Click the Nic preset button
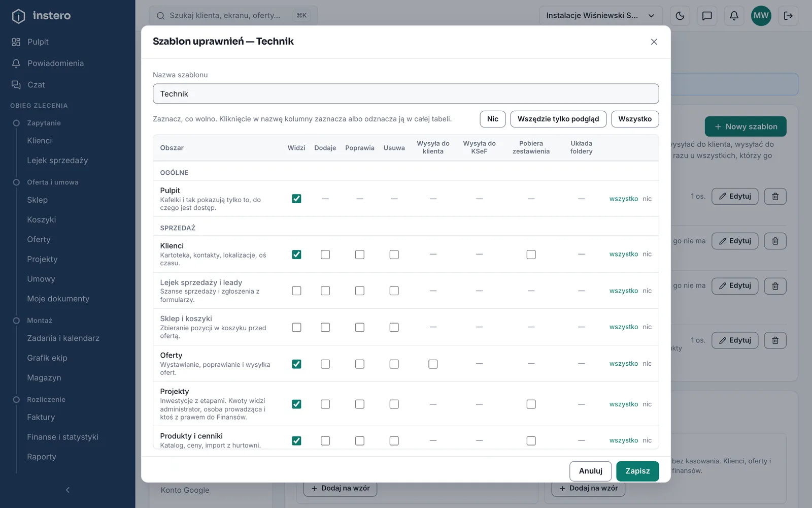812x508 pixels. click(493, 119)
